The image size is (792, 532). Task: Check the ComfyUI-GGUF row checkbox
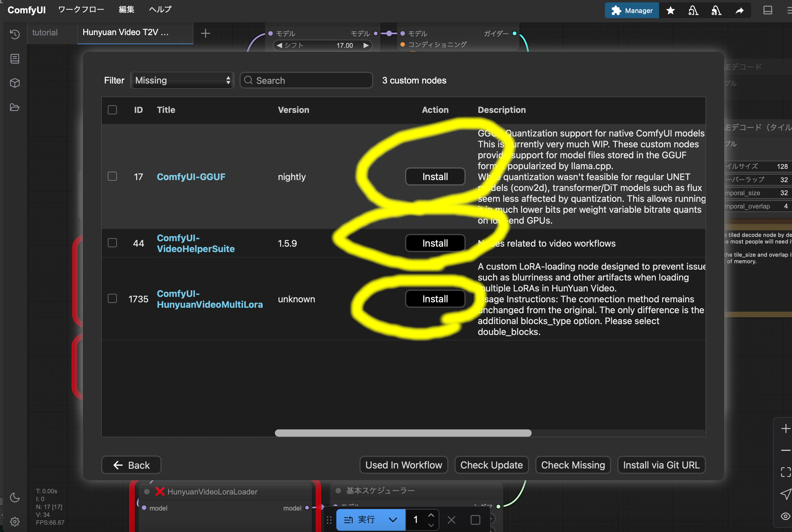(112, 176)
